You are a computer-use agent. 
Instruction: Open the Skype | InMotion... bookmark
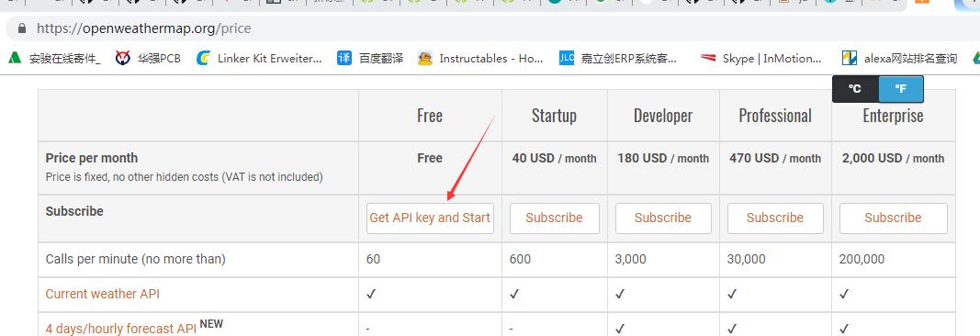pos(760,59)
